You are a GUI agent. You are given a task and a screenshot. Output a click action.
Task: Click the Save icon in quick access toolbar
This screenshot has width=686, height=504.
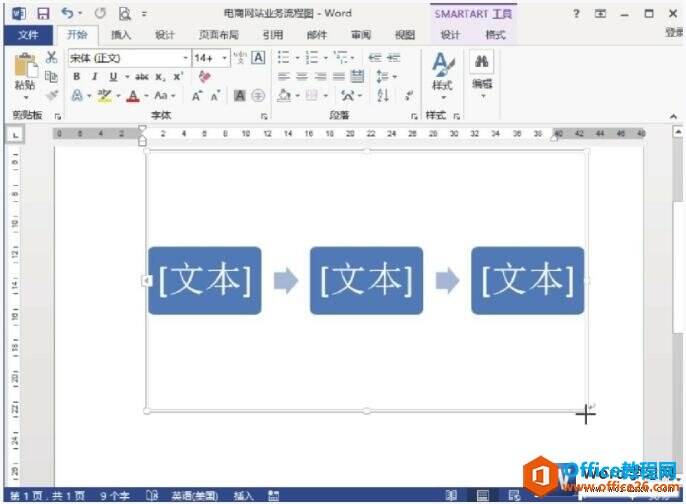[43, 14]
